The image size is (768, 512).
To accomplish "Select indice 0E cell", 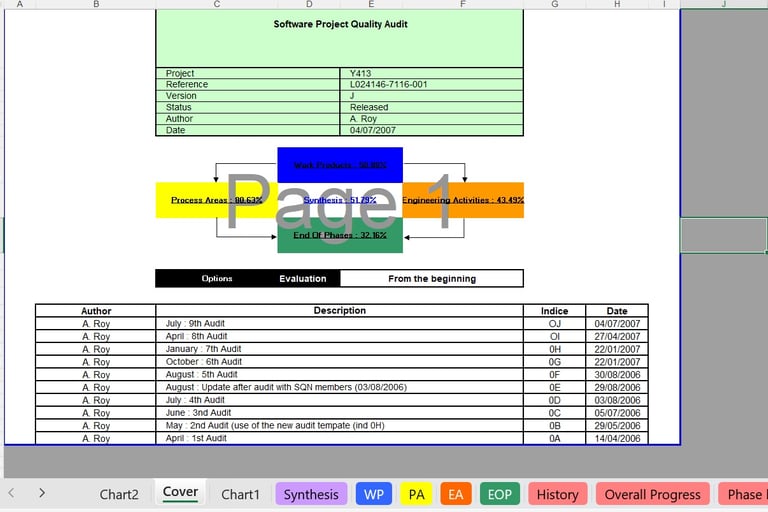I will click(554, 387).
